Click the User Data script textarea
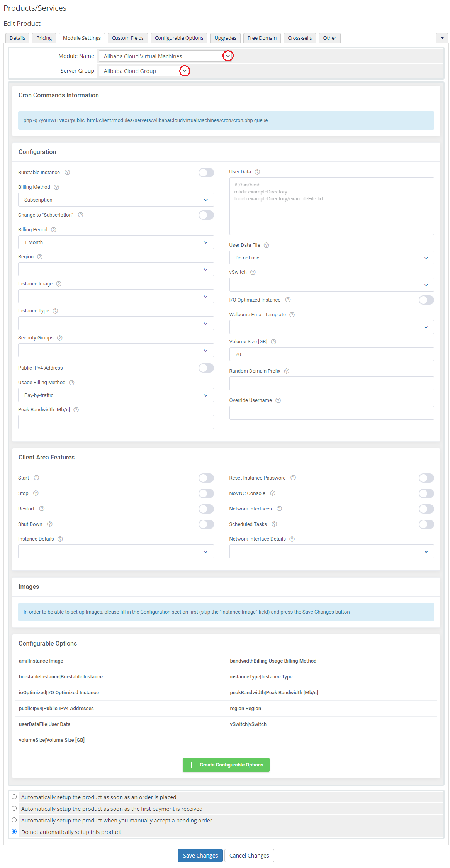The width and height of the screenshot is (450, 868). pos(331,206)
